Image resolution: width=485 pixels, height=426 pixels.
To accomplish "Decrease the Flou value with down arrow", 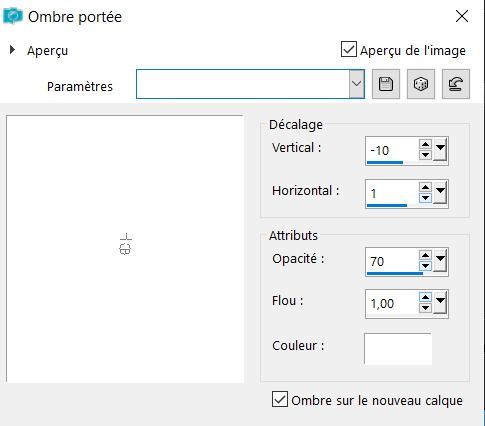I will tap(425, 308).
